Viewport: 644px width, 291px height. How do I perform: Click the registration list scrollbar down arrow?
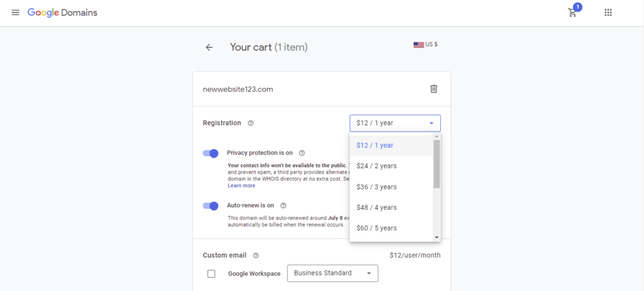[437, 237]
